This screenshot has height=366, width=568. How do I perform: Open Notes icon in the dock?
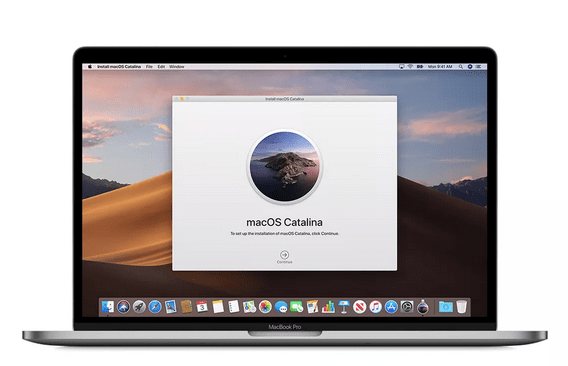pos(218,307)
